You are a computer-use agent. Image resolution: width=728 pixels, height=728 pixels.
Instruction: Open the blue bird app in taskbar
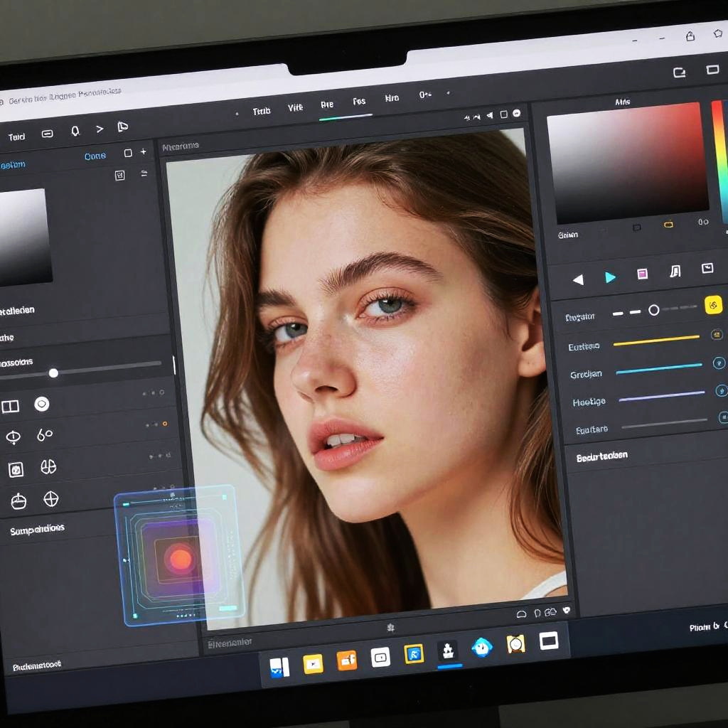481,647
